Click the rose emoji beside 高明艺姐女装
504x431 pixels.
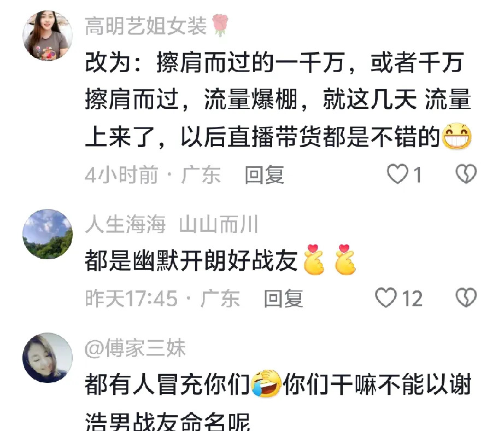click(220, 25)
